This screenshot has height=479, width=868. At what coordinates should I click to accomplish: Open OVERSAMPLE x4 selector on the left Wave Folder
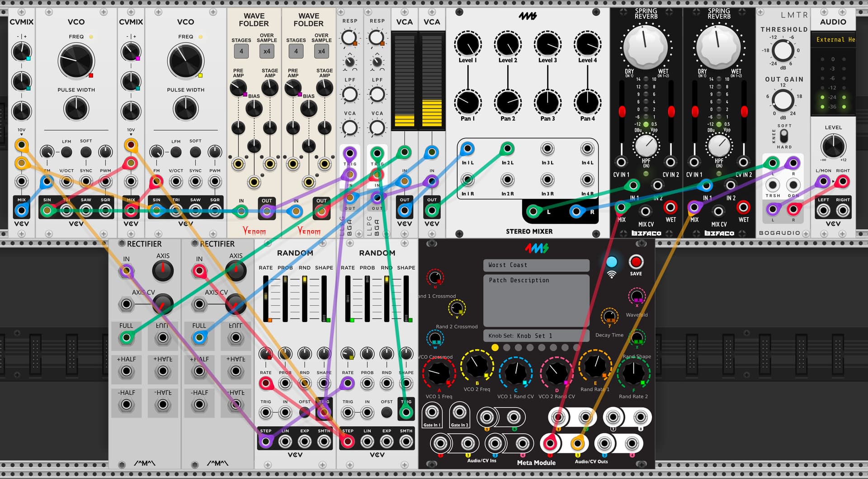pos(267,51)
